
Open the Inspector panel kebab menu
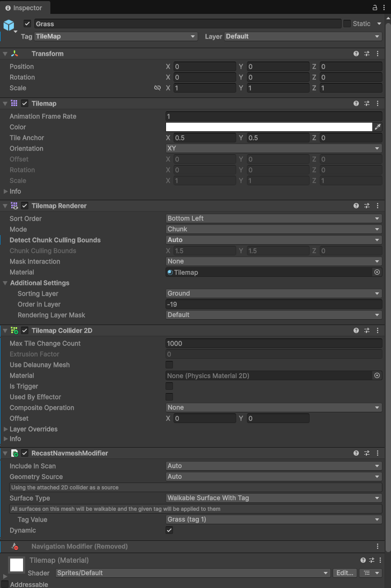[x=384, y=7]
